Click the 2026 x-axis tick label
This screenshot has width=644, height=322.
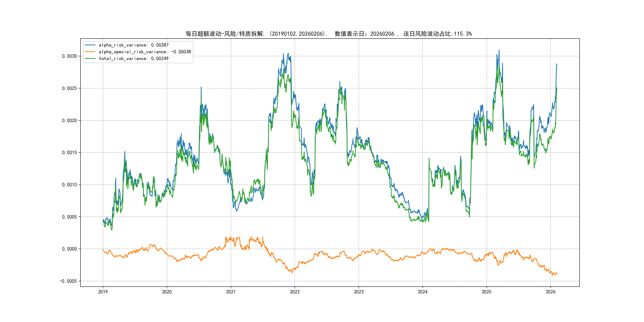click(x=551, y=292)
